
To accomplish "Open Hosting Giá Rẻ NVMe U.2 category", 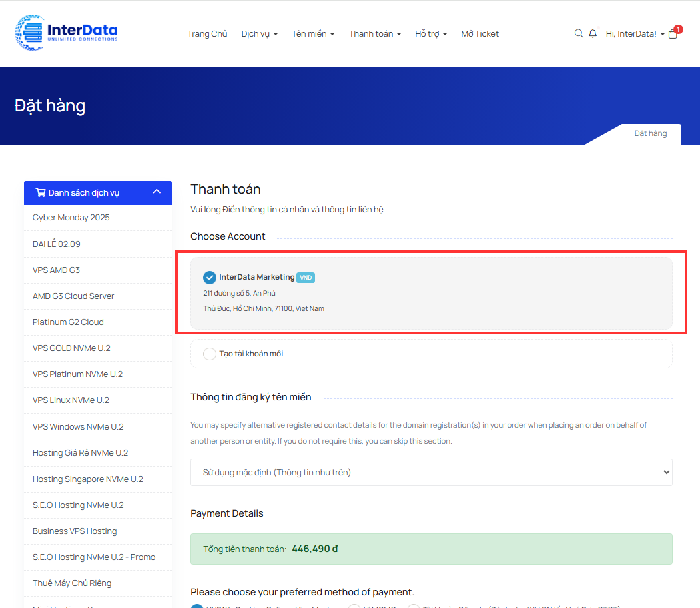I will 98,453.
